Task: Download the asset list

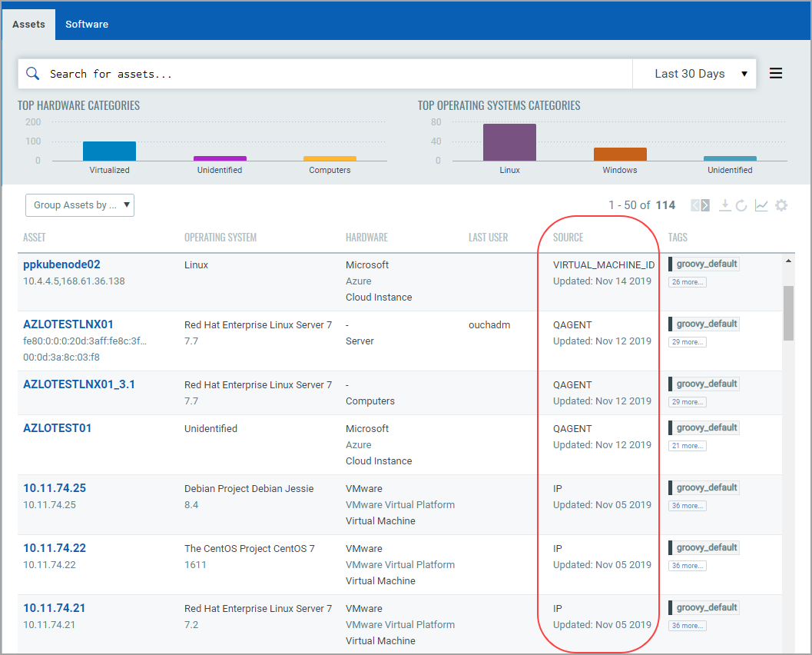Action: click(x=725, y=205)
